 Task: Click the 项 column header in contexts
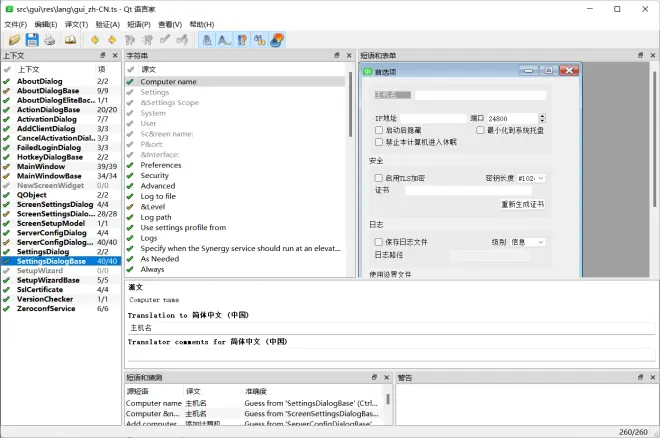point(102,69)
